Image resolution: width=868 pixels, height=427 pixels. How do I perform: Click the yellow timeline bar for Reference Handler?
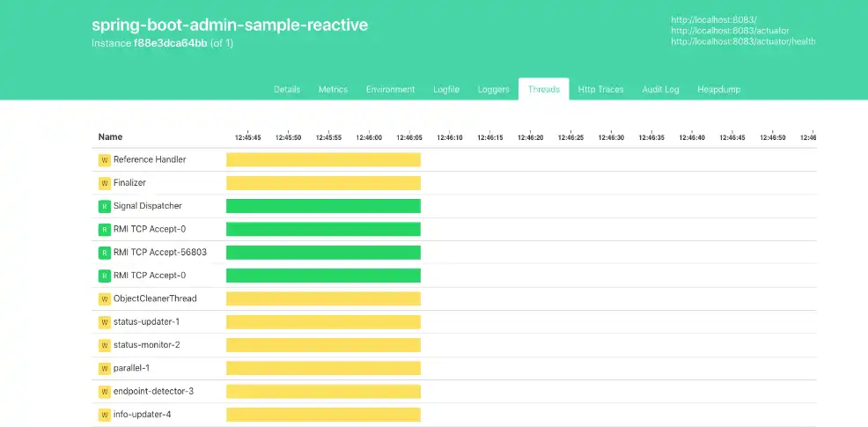point(323,159)
